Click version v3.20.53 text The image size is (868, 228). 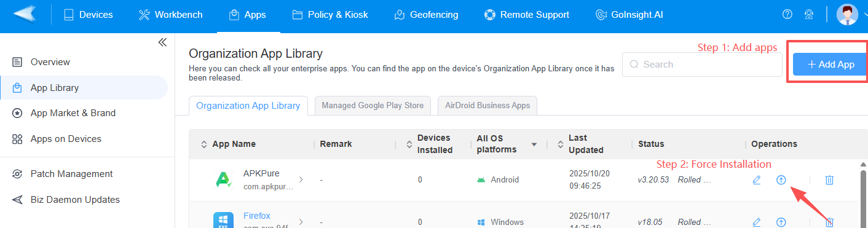click(x=653, y=180)
